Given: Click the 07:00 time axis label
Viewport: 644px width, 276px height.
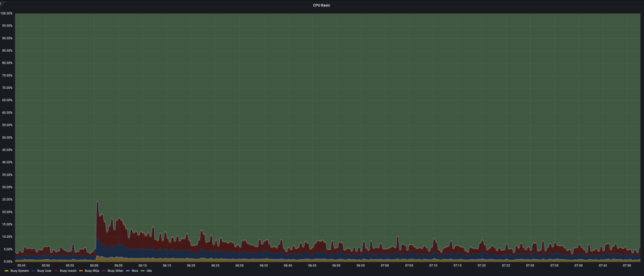Looking at the screenshot, I should (385, 266).
